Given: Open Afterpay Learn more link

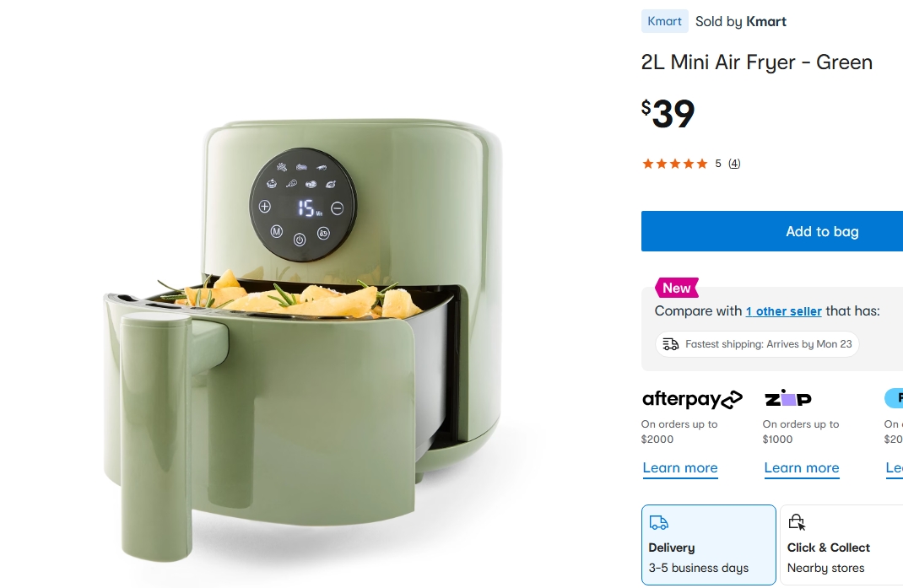Looking at the screenshot, I should click(680, 468).
